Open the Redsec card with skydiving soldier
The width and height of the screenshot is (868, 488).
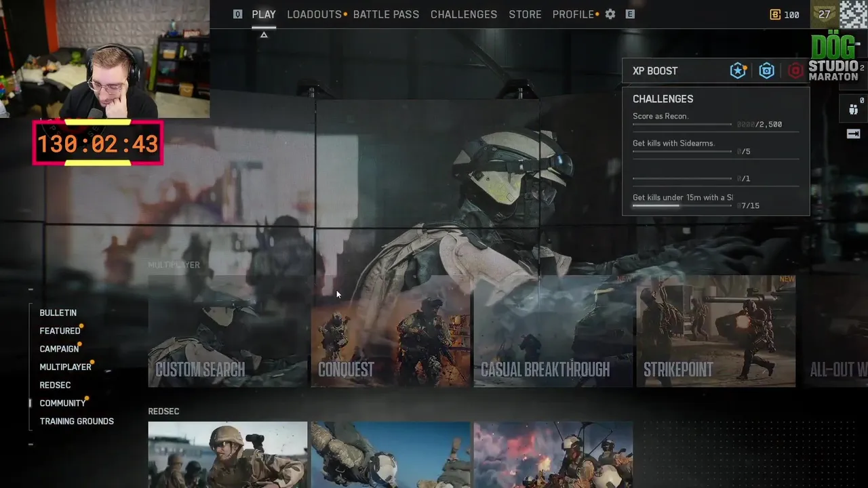[x=390, y=455]
